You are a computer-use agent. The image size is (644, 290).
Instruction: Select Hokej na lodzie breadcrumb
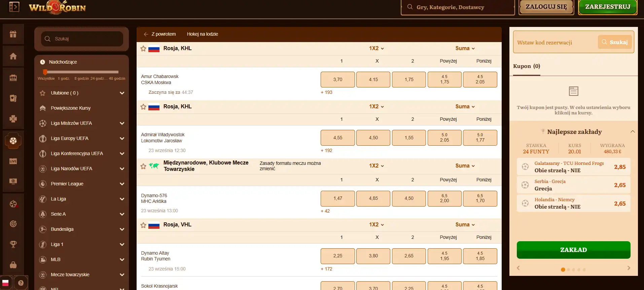(x=203, y=34)
